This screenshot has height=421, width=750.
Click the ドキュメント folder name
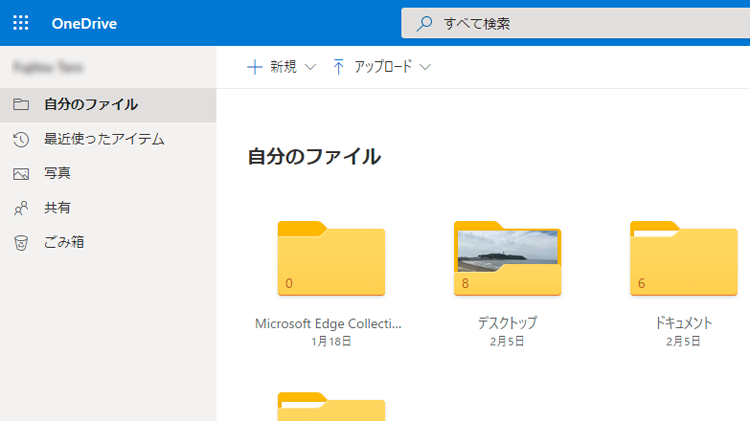coord(684,323)
